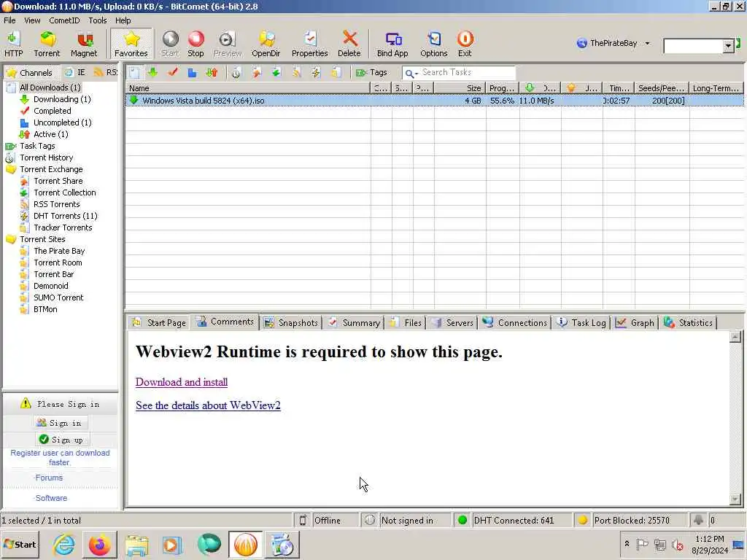
Task: Add a Magnet link from toolbar
Action: coord(84,44)
